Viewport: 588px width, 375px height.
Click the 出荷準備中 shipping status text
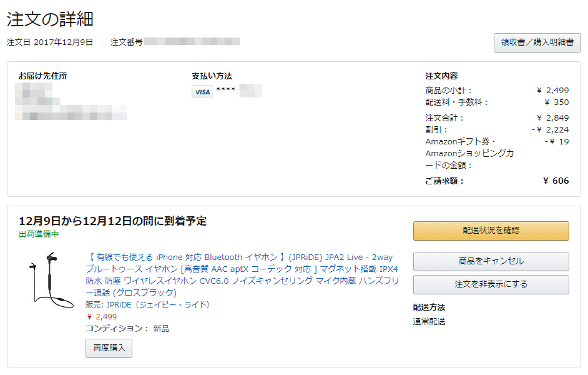point(39,234)
